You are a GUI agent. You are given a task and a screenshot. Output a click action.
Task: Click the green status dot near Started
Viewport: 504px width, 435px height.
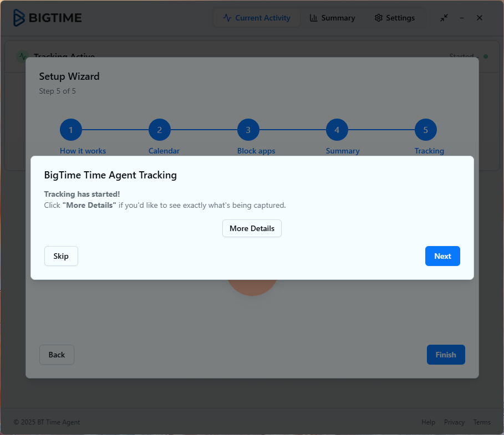[486, 57]
